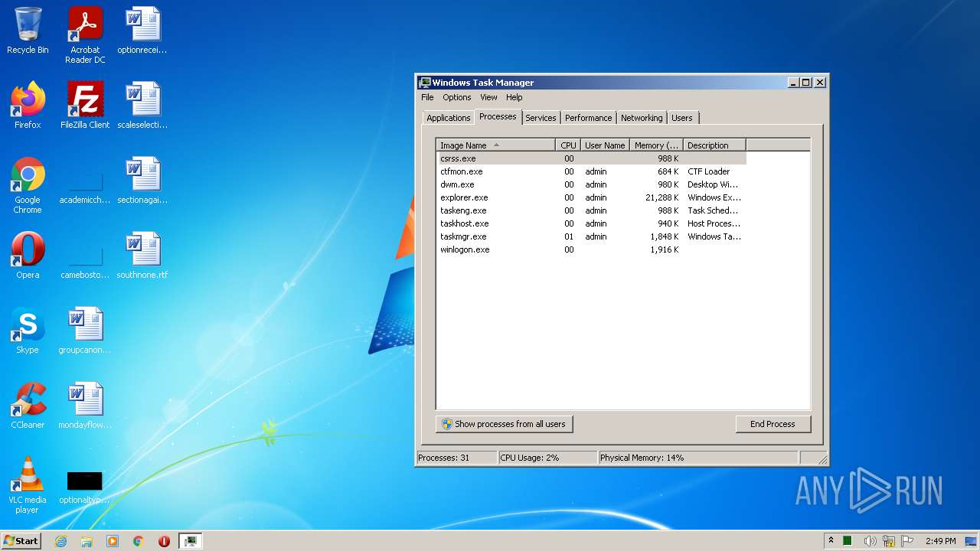This screenshot has width=980, height=551.
Task: Click the Task Manager title bar icon
Action: coord(424,83)
